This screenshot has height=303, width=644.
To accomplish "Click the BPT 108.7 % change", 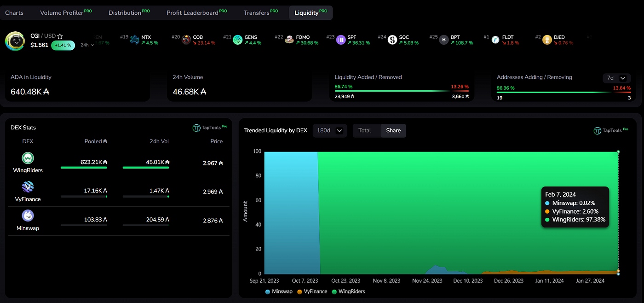I will (x=462, y=43).
